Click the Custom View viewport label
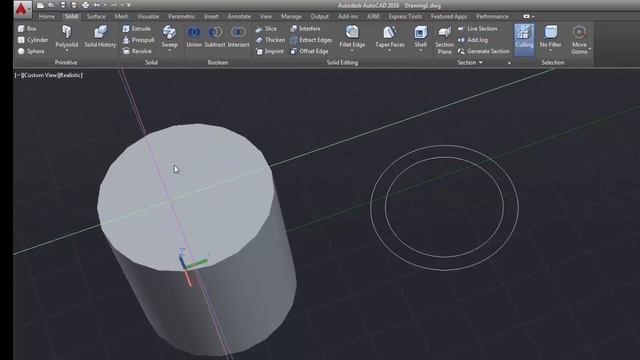The width and height of the screenshot is (640, 360). point(40,76)
